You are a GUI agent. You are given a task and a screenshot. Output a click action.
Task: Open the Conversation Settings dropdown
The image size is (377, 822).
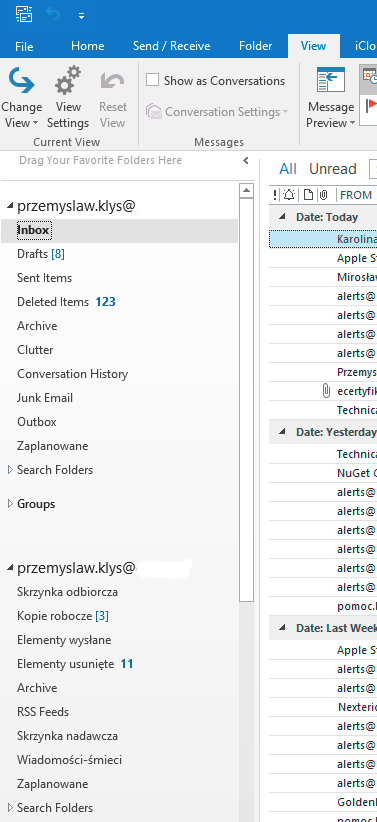pyautogui.click(x=217, y=112)
